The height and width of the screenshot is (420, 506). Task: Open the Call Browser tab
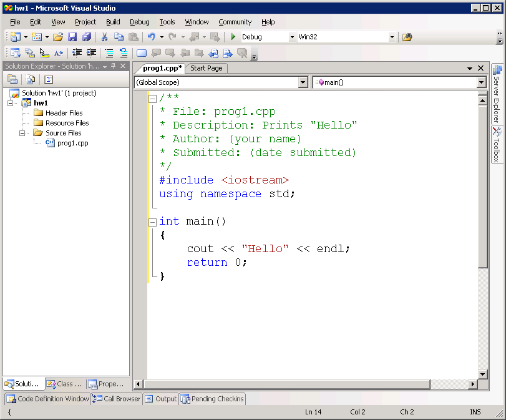coord(117,399)
